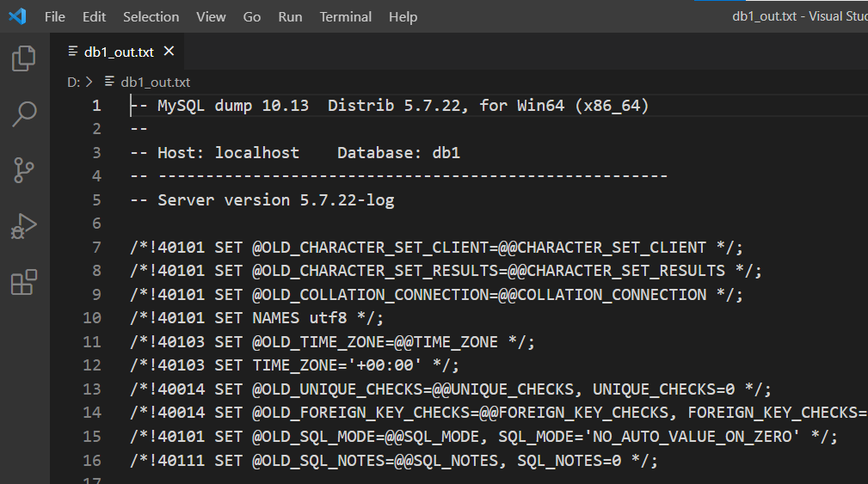868x484 pixels.
Task: Click the file icon in the db1_out.txt tab
Action: pos(72,52)
